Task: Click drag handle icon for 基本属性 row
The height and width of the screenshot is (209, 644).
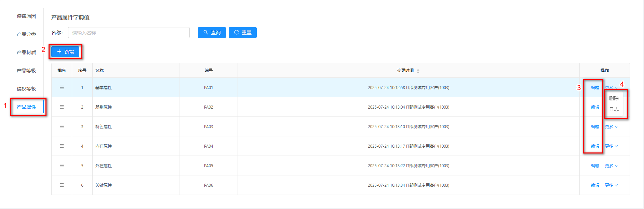Action: [62, 87]
